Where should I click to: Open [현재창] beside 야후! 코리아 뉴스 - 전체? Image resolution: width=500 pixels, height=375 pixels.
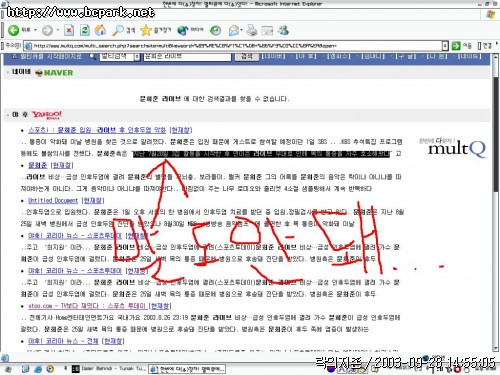[x=113, y=341]
